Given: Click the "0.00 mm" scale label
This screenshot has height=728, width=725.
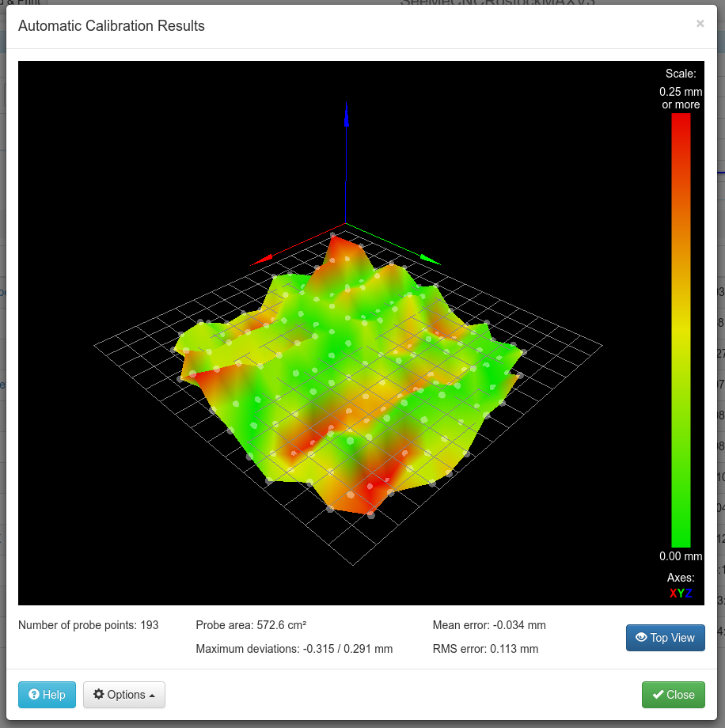Looking at the screenshot, I should (x=681, y=555).
